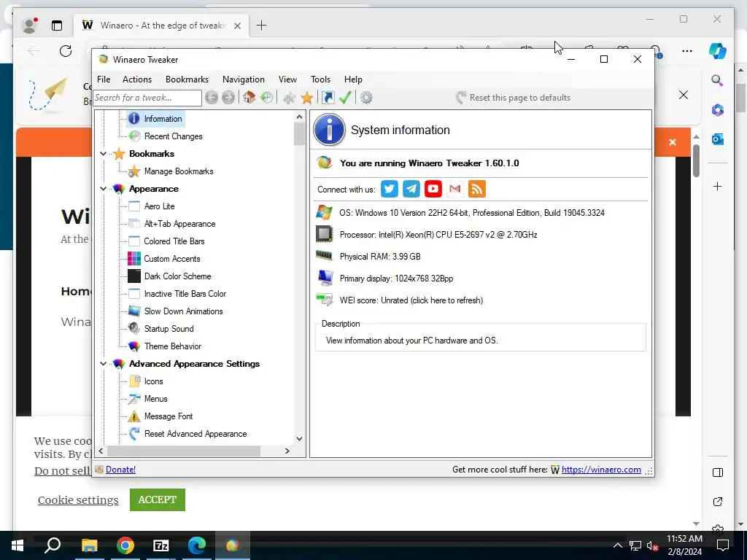The height and width of the screenshot is (560, 747).
Task: Open recent changes clock icon in toolbar
Action: tap(267, 98)
